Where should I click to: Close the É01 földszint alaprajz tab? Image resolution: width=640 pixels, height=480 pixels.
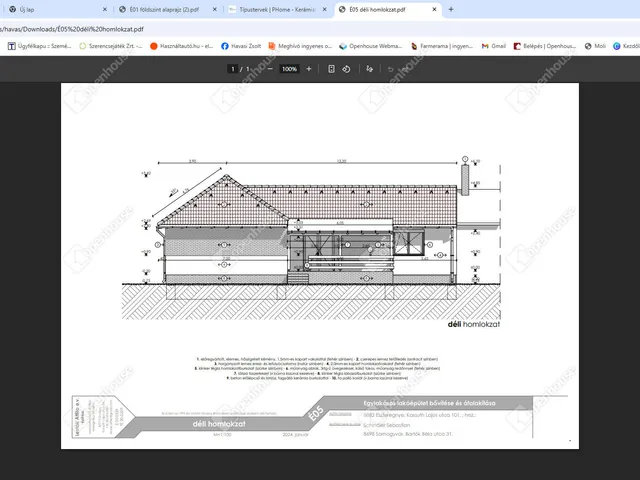click(x=215, y=9)
